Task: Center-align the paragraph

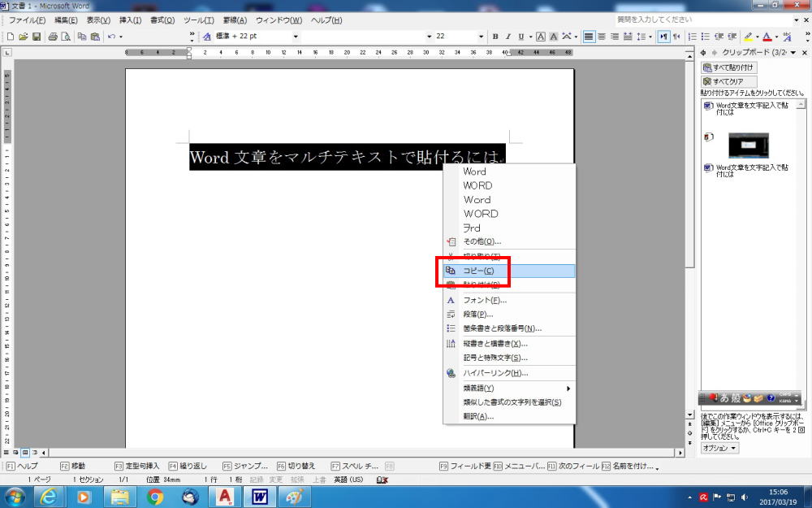Action: (602, 37)
